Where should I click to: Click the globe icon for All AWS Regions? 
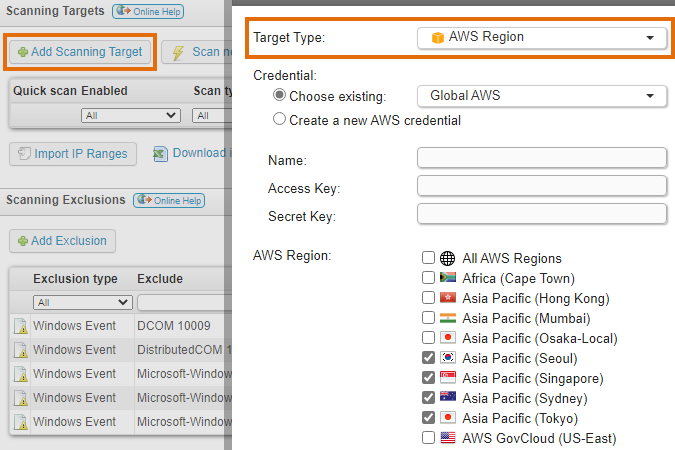point(448,258)
